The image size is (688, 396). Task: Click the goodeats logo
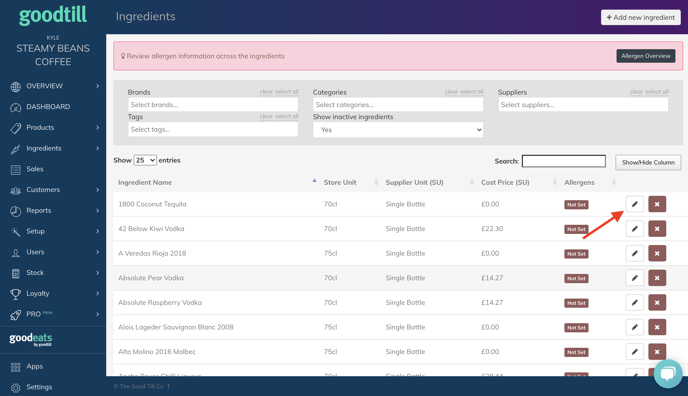[x=31, y=339]
